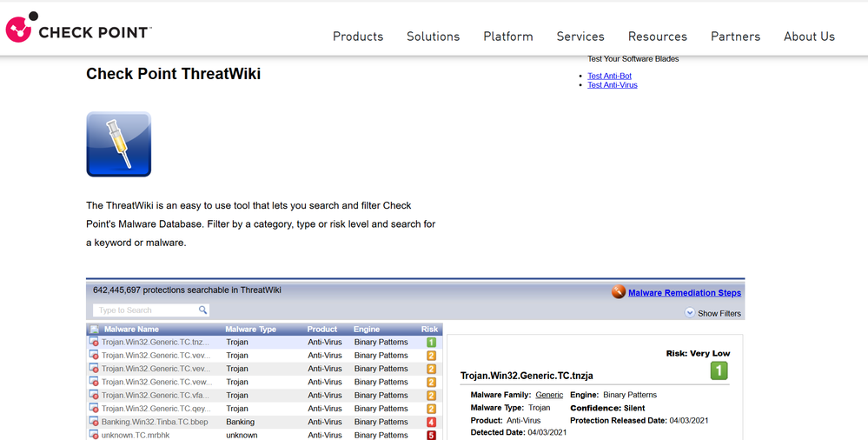This screenshot has height=440, width=868.
Task: Click the Trojan.Win32.Generic.TC.tnzja details heading
Action: pos(527,376)
